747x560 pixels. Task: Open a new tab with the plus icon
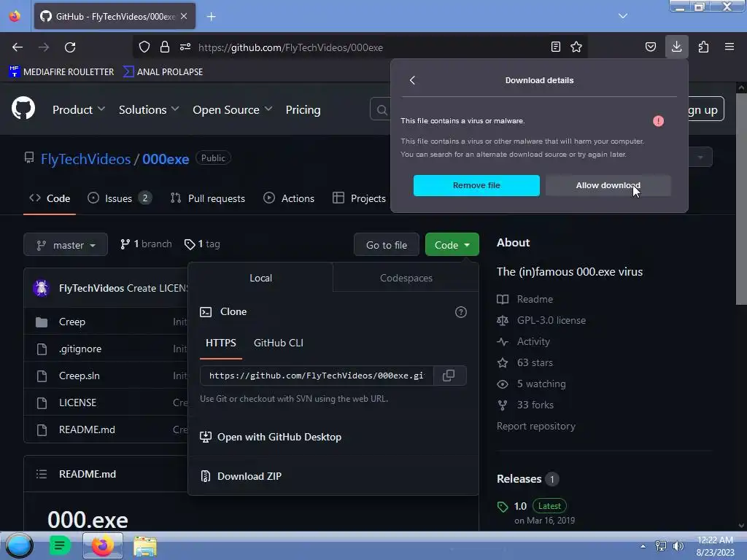[x=211, y=17]
